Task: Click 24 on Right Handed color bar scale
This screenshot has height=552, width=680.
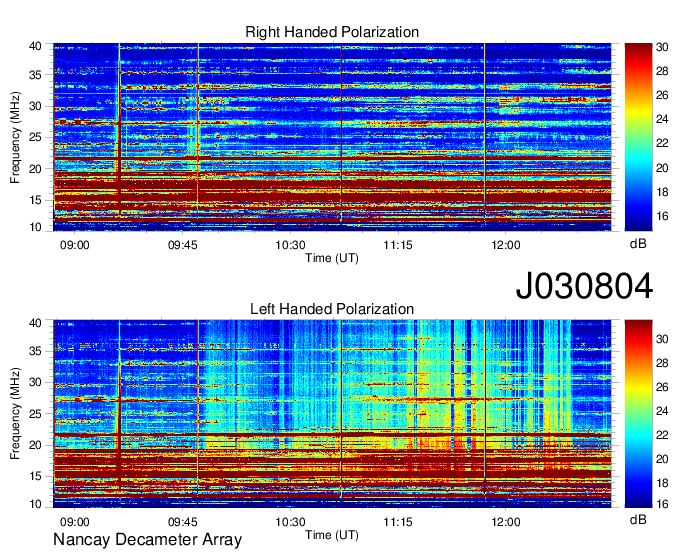Action: click(x=662, y=119)
